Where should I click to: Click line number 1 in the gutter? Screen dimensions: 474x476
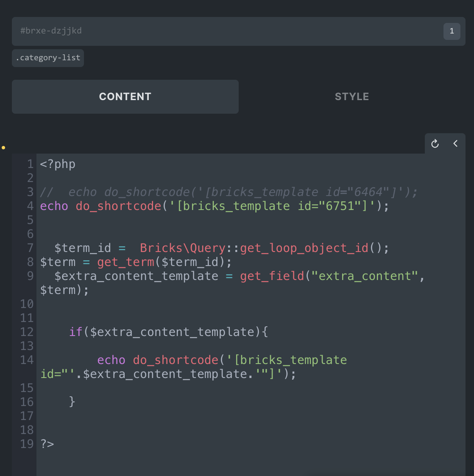[30, 164]
